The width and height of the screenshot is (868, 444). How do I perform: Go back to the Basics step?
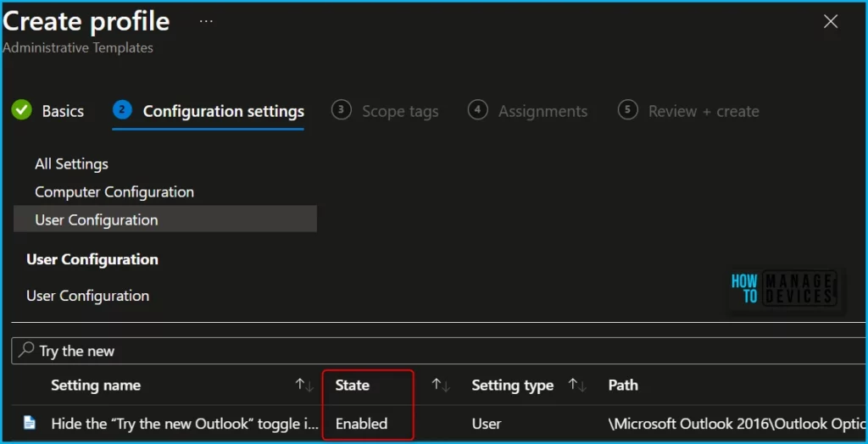(47, 111)
